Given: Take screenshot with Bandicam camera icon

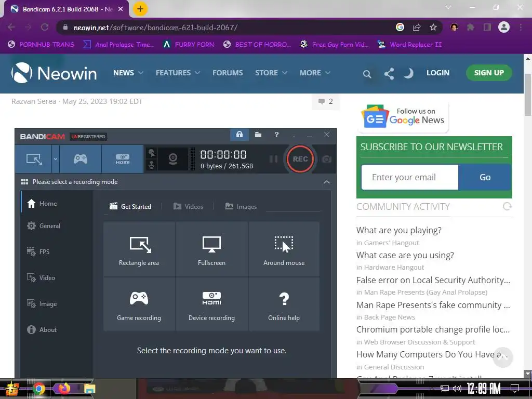Looking at the screenshot, I should pos(326,159).
